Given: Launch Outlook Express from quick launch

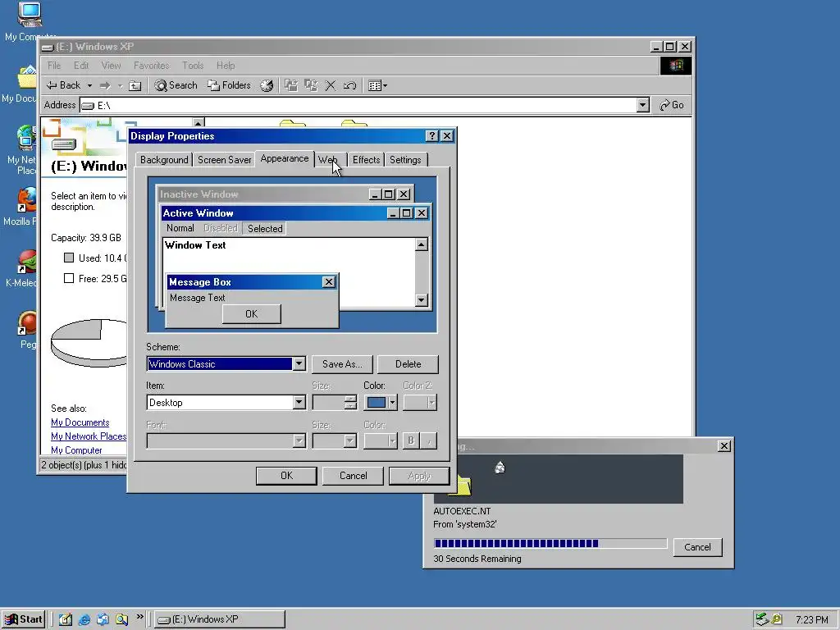Looking at the screenshot, I should [103, 619].
